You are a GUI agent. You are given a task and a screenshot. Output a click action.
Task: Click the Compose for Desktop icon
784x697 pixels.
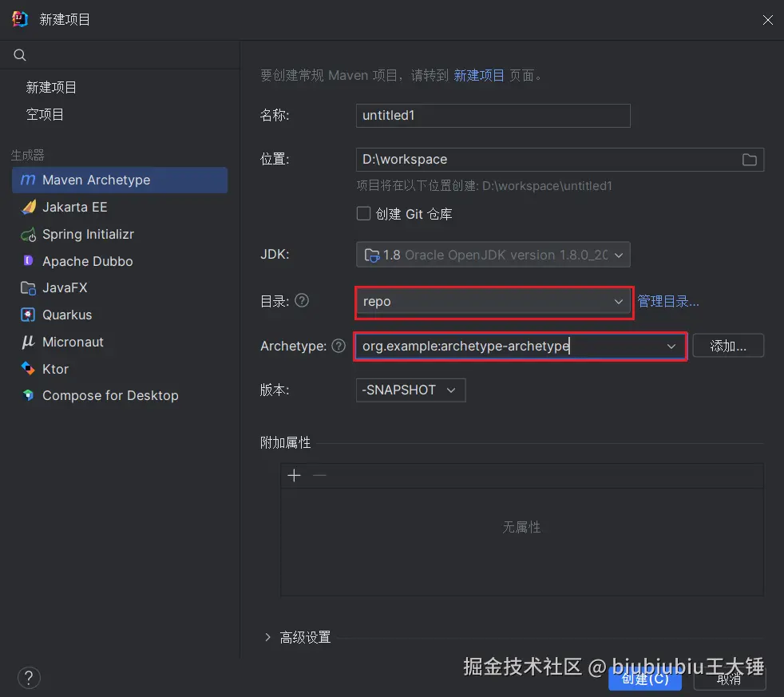point(29,395)
